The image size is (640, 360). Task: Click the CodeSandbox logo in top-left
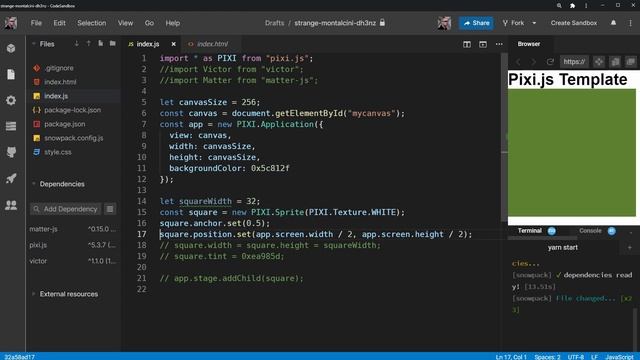pyautogui.click(x=11, y=23)
